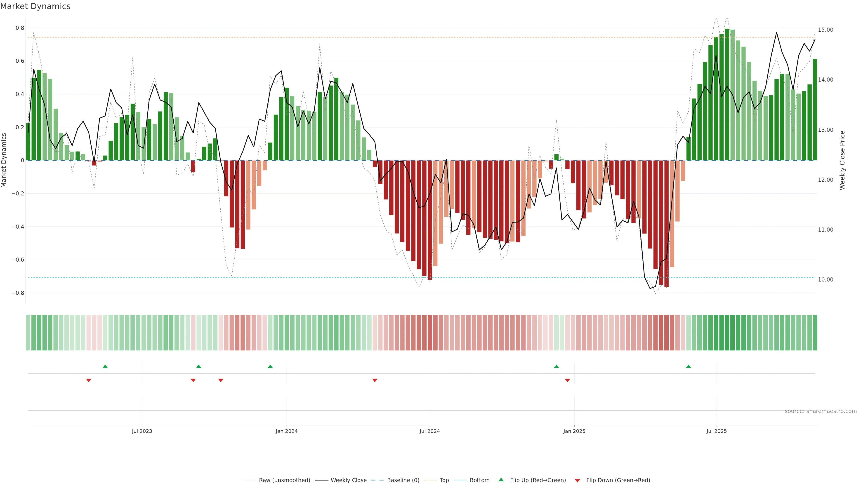
Task: Click the Flip Up (Red→Green) legend label
Action: [x=538, y=480]
